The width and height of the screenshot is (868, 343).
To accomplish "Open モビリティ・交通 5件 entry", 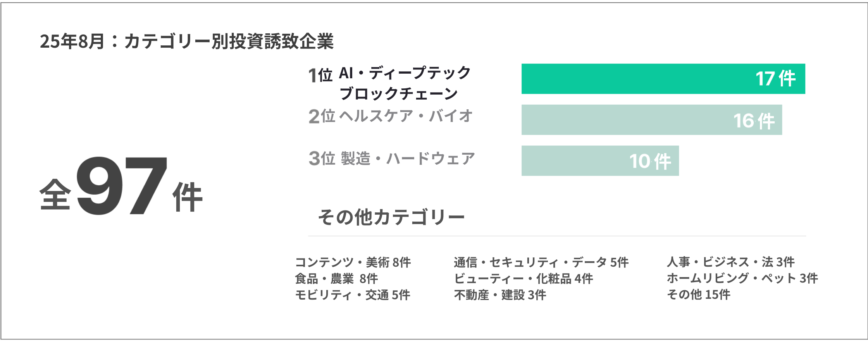I will click(x=352, y=295).
